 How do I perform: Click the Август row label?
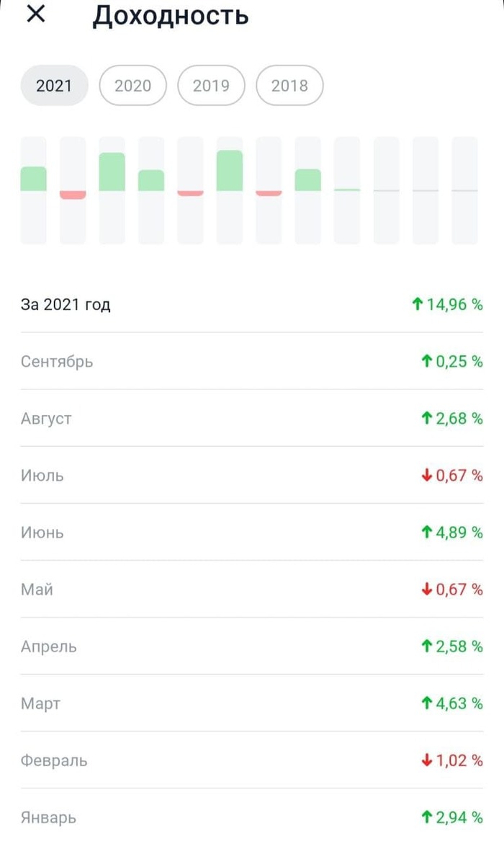[46, 418]
